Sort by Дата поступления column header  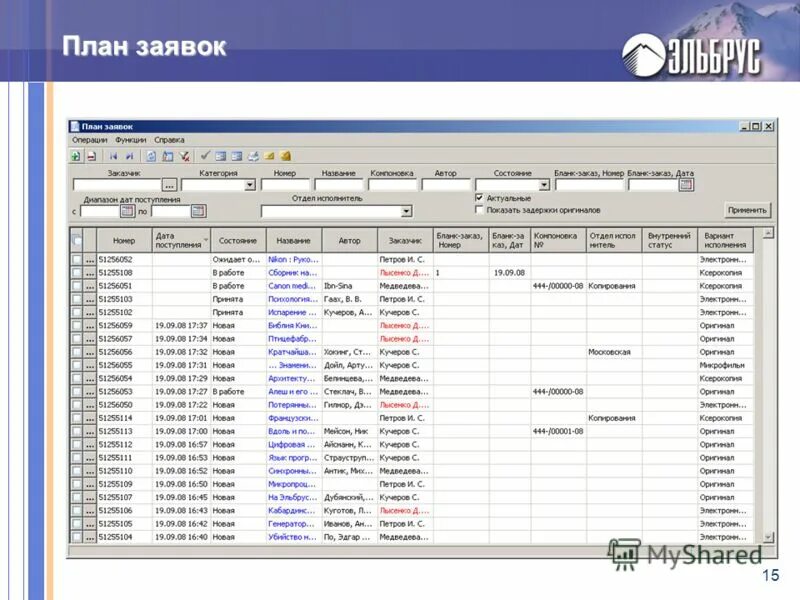pyautogui.click(x=181, y=240)
